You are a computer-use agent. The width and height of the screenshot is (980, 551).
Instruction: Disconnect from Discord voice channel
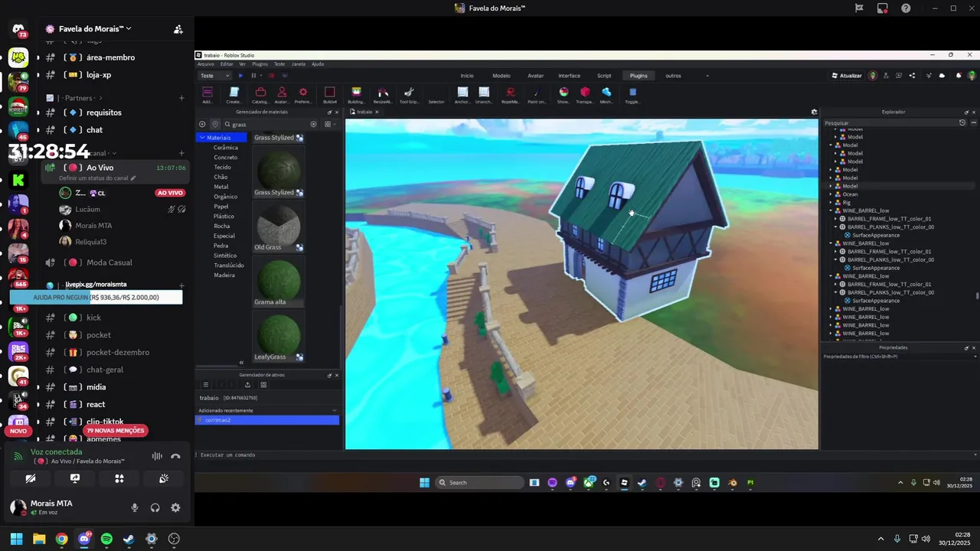coord(175,456)
